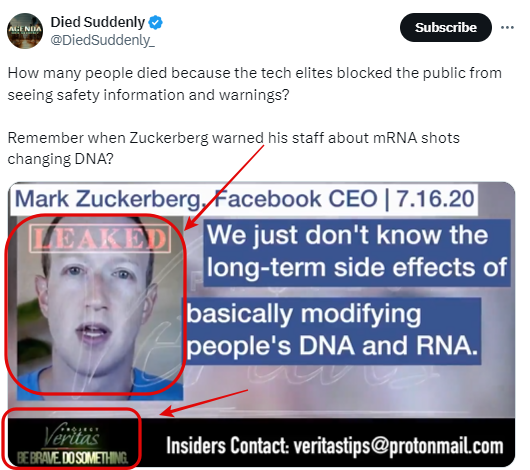Click the tweet text about tech elites

click(254, 84)
